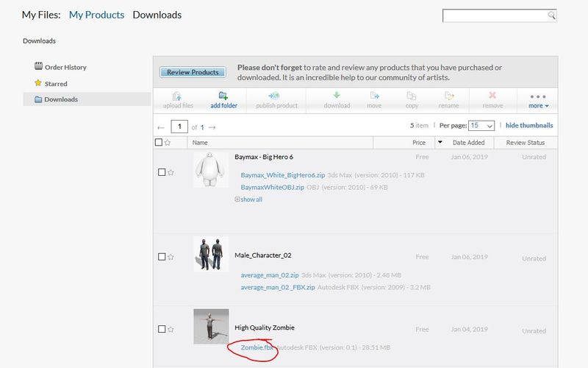This screenshot has width=588, height=368.
Task: Sort by the Name column header
Action: tap(200, 143)
